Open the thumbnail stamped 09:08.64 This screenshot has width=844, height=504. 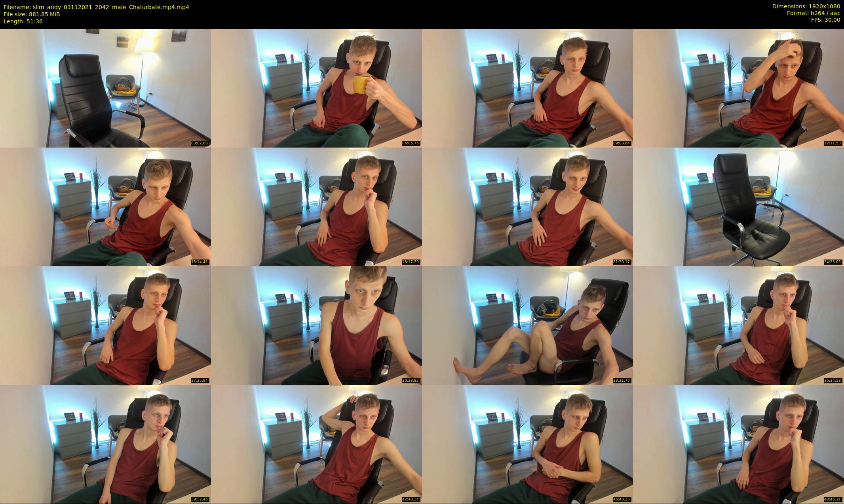527,88
